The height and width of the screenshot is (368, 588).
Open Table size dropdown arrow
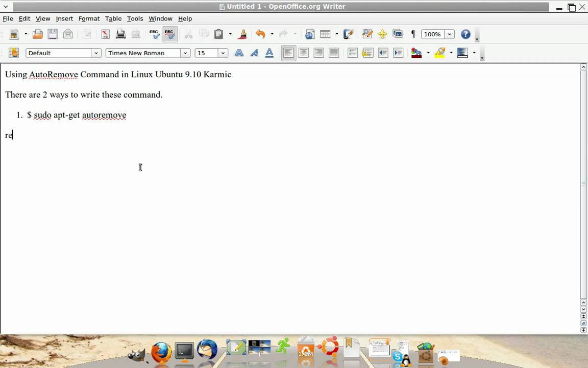coord(336,34)
